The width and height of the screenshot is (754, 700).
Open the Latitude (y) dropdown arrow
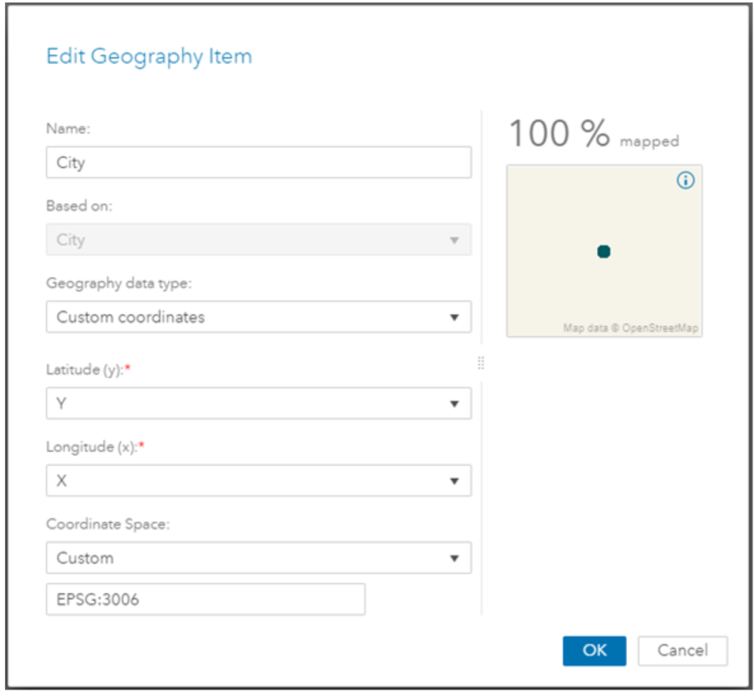pos(454,404)
